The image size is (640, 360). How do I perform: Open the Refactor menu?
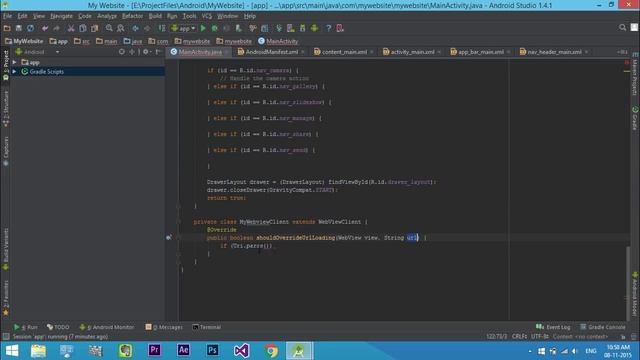(x=132, y=16)
